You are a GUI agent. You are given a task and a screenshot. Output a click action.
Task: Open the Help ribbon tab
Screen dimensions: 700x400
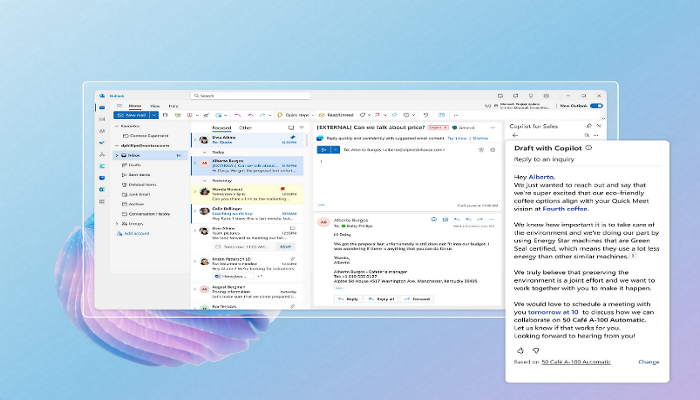tap(173, 106)
